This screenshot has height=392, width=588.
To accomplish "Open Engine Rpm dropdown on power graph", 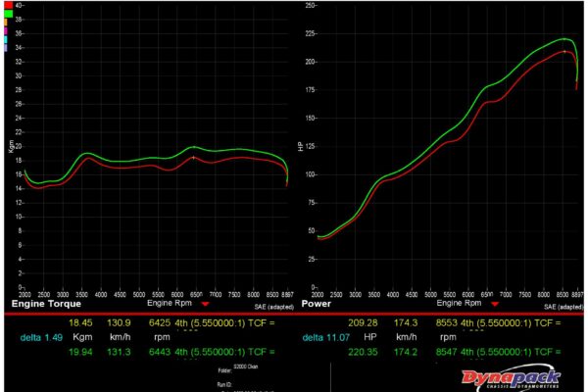I will (495, 304).
